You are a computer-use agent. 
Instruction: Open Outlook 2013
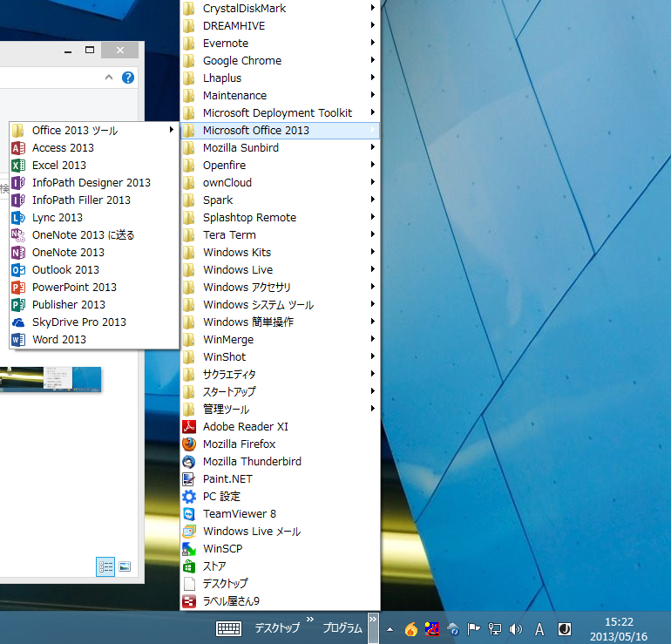94,270
